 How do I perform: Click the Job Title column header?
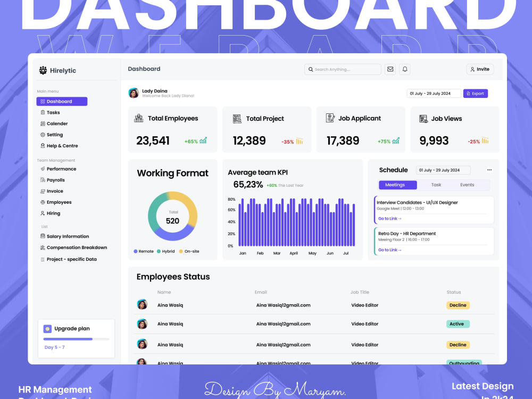[360, 292]
